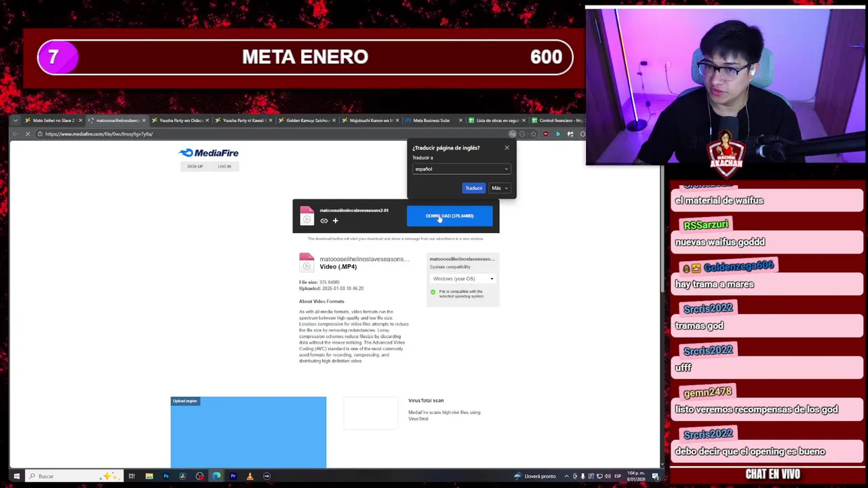Bookmark this page with the star icon
The image size is (868, 488).
(534, 134)
